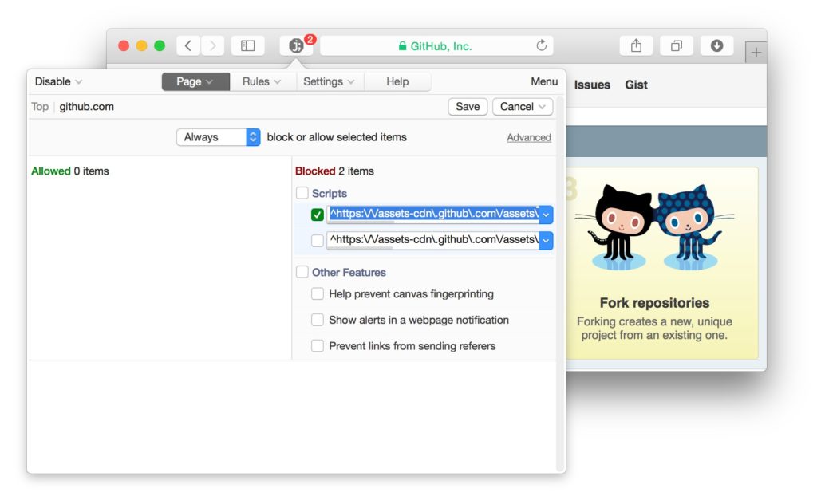Click the popover's vertical scrollbar
This screenshot has height=504, width=817.
(561, 284)
